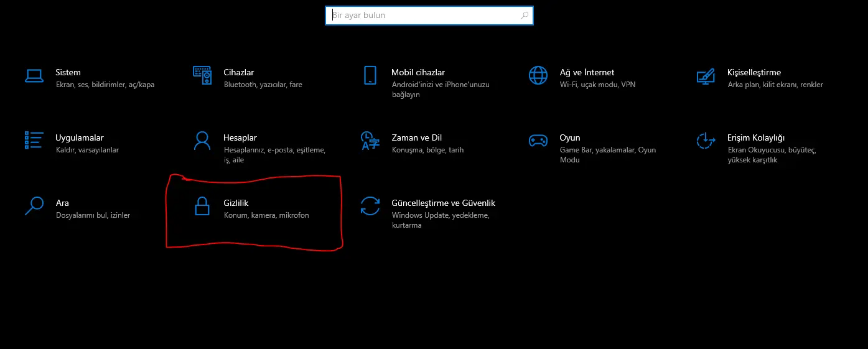This screenshot has width=868, height=349.
Task: Click the Kişiselleştirme title
Action: (754, 72)
